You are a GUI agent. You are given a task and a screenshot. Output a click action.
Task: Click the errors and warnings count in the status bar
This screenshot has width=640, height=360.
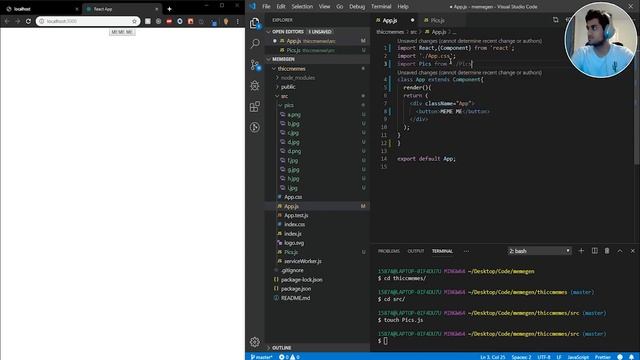[289, 357]
